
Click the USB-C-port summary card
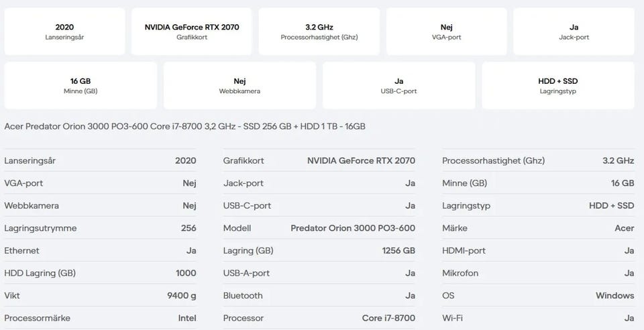tap(398, 85)
